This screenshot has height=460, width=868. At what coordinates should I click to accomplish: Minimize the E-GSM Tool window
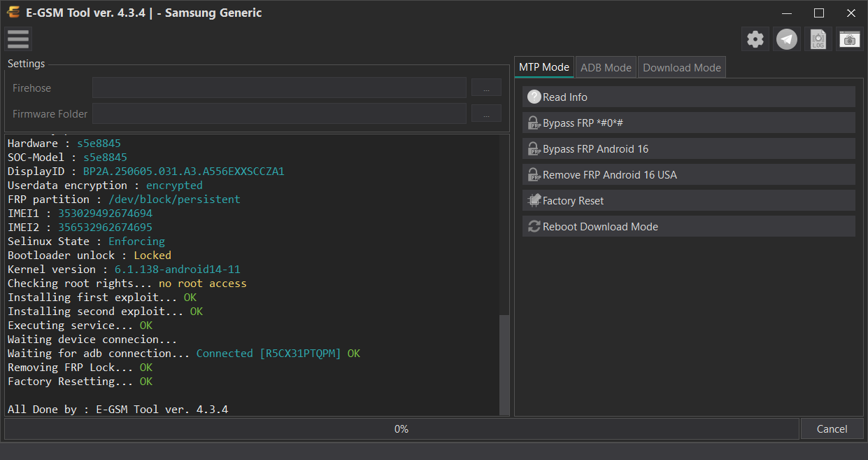(x=787, y=13)
